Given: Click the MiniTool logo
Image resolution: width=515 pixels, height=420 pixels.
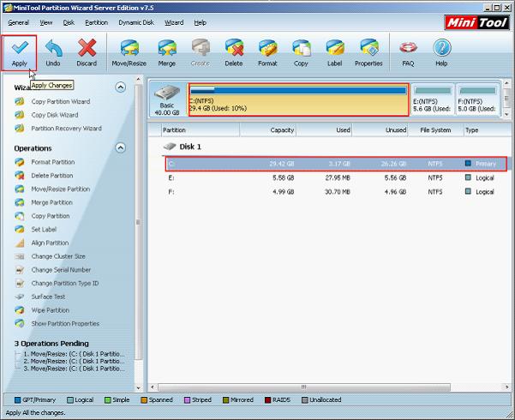Looking at the screenshot, I should click(x=476, y=22).
